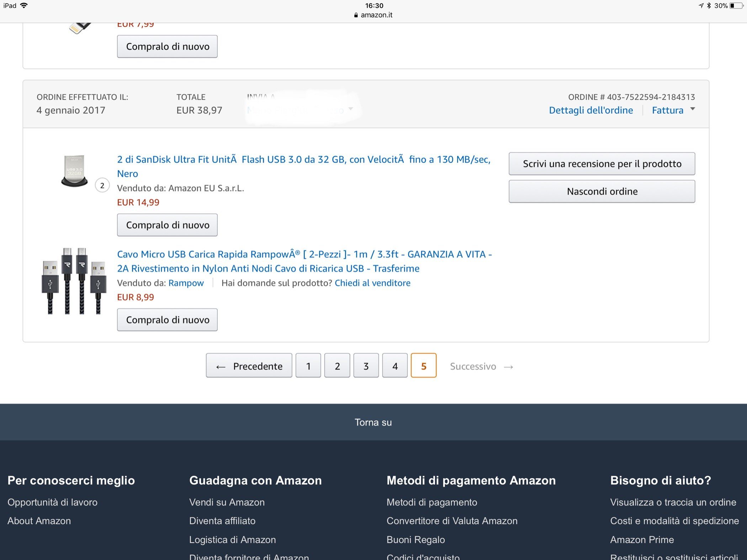Open Buoni Regalo footer link

point(416,540)
